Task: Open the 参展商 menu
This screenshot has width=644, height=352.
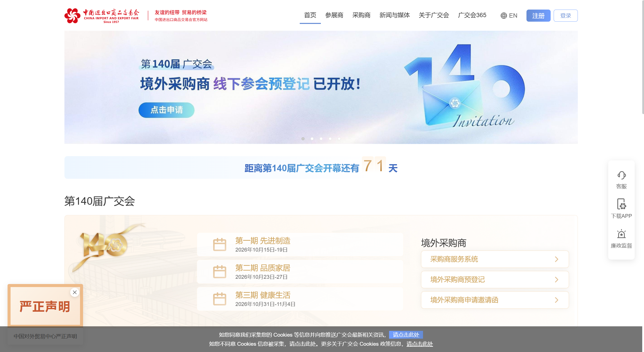Action: pyautogui.click(x=334, y=15)
